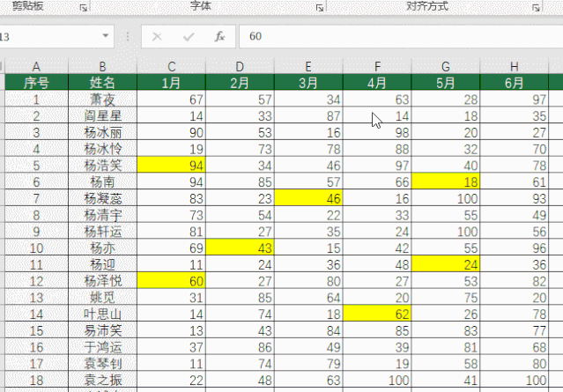Click the 序号 header cell
The height and width of the screenshot is (392, 563).
tap(36, 83)
